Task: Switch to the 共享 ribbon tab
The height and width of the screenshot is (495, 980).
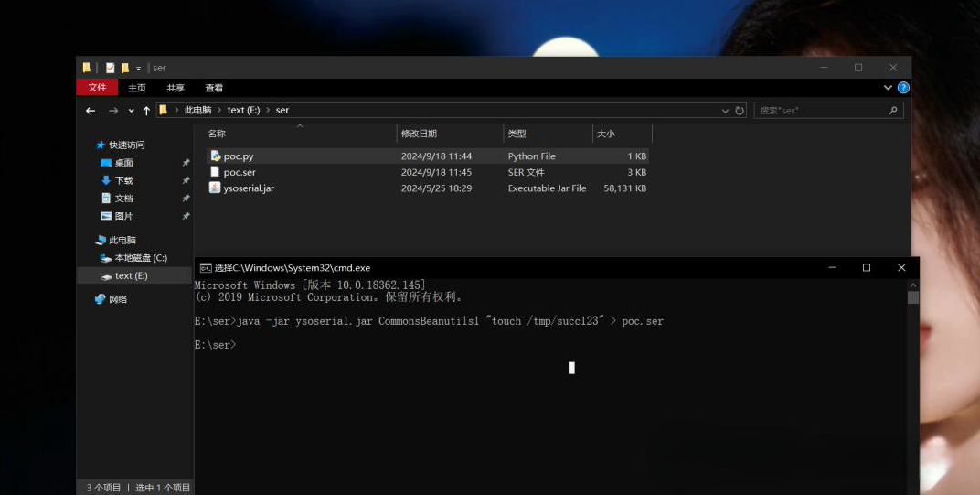Action: pos(176,88)
